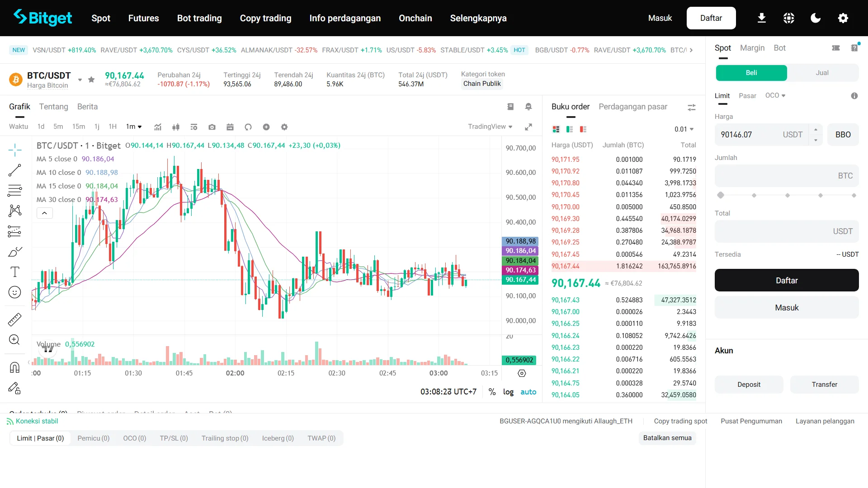Expand the TradingView chart source dropdown
This screenshot has width=868, height=488.
pos(490,127)
